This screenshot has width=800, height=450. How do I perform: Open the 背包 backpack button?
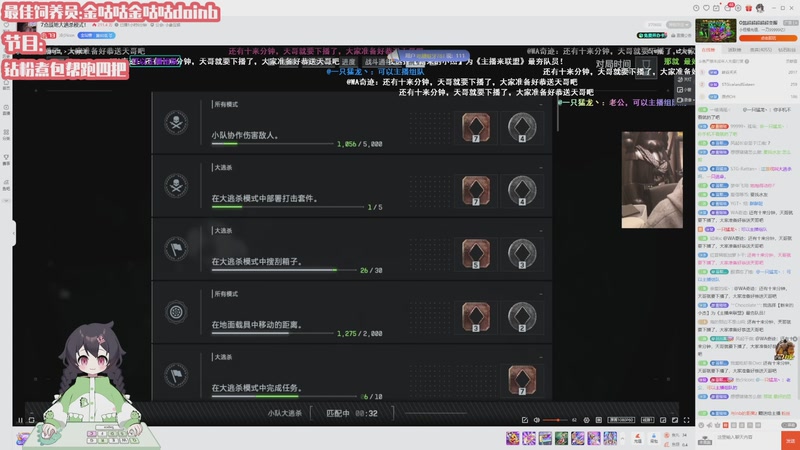[x=654, y=438]
